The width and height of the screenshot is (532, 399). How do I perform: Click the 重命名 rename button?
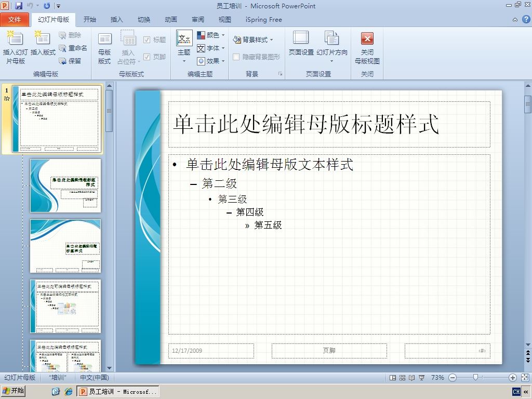(73, 48)
